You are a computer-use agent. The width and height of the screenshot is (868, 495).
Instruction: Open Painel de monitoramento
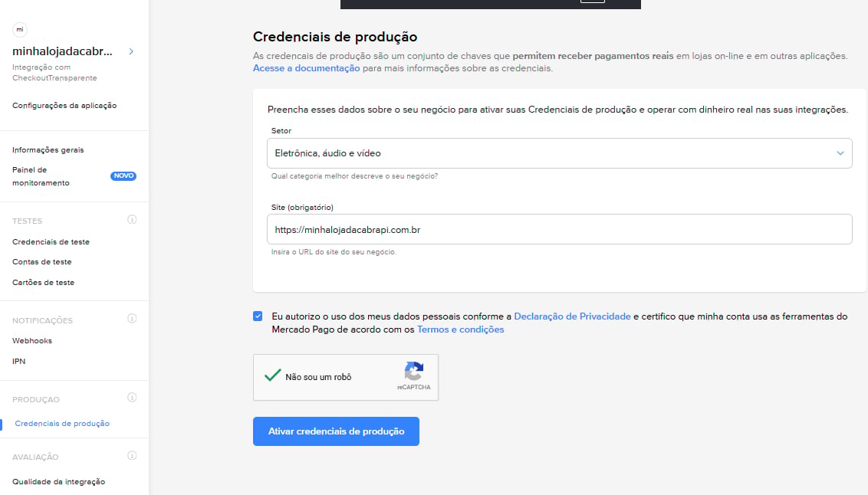click(41, 176)
